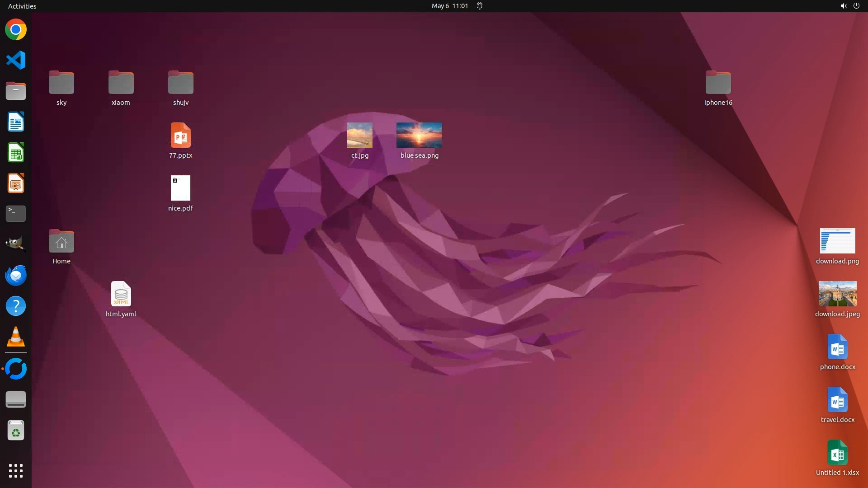
Task: Open the Trash icon in dock
Action: tap(16, 431)
